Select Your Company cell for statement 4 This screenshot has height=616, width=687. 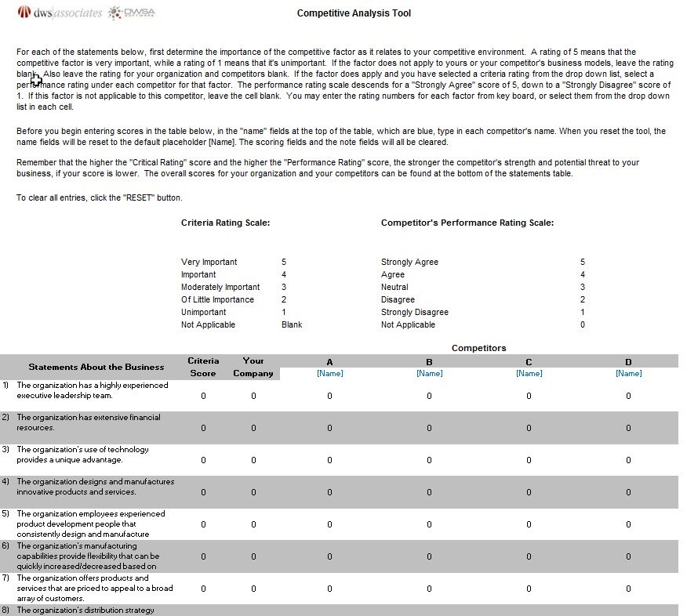click(253, 492)
